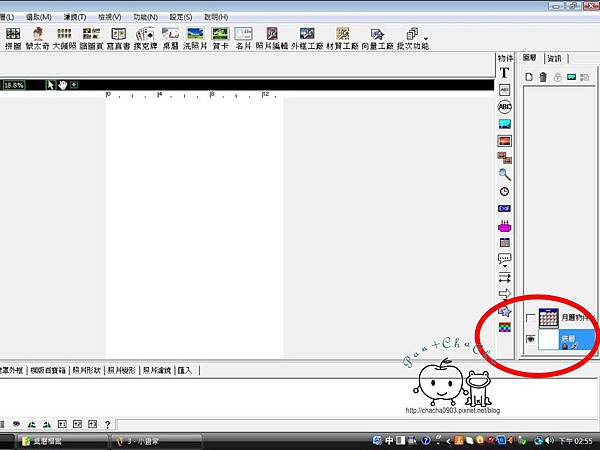Insert the birthday cake object
The width and height of the screenshot is (600, 450).
pos(504,226)
